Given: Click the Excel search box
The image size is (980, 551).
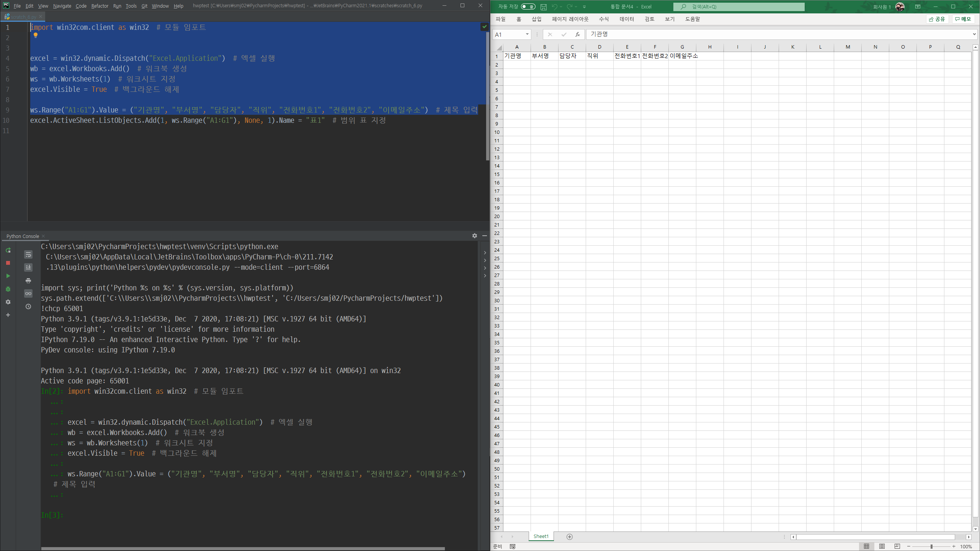Looking at the screenshot, I should click(x=739, y=7).
